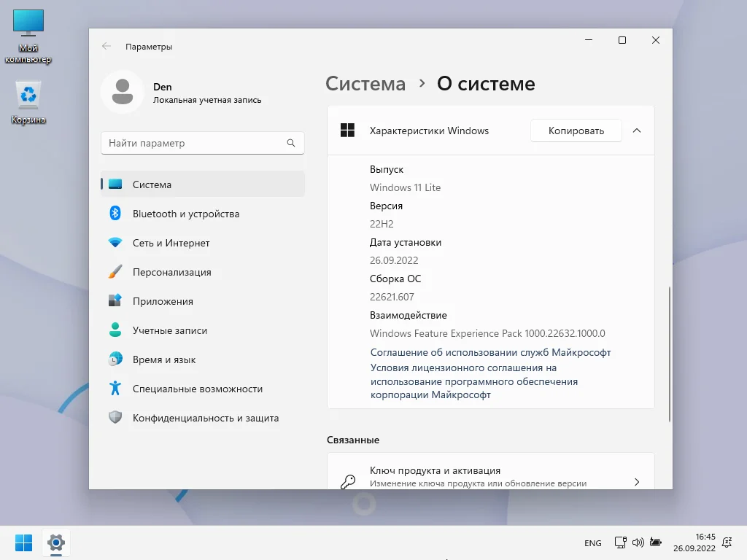Click the network tray icon
The height and width of the screenshot is (560, 747).
tap(620, 542)
